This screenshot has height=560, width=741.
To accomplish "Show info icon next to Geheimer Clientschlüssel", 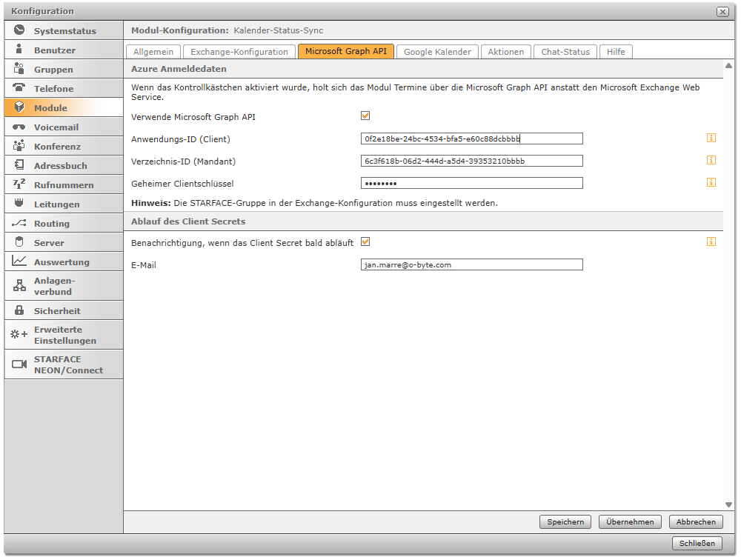I will click(711, 182).
